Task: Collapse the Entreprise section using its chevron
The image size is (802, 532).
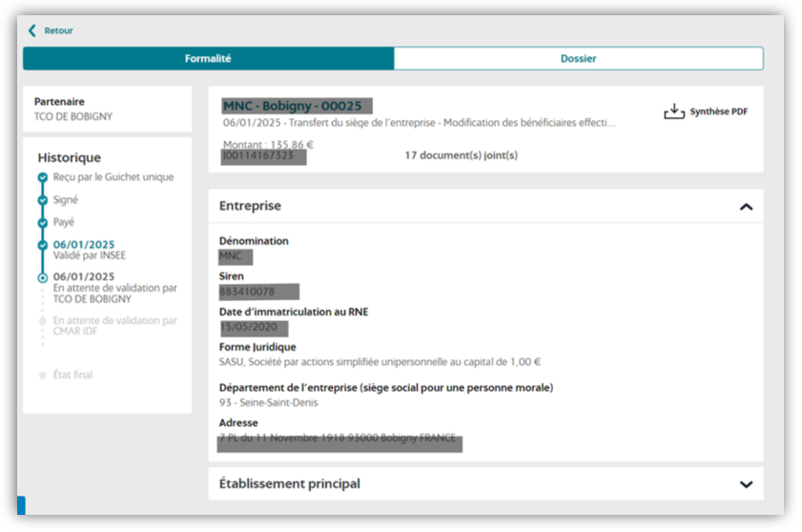Action: click(746, 207)
